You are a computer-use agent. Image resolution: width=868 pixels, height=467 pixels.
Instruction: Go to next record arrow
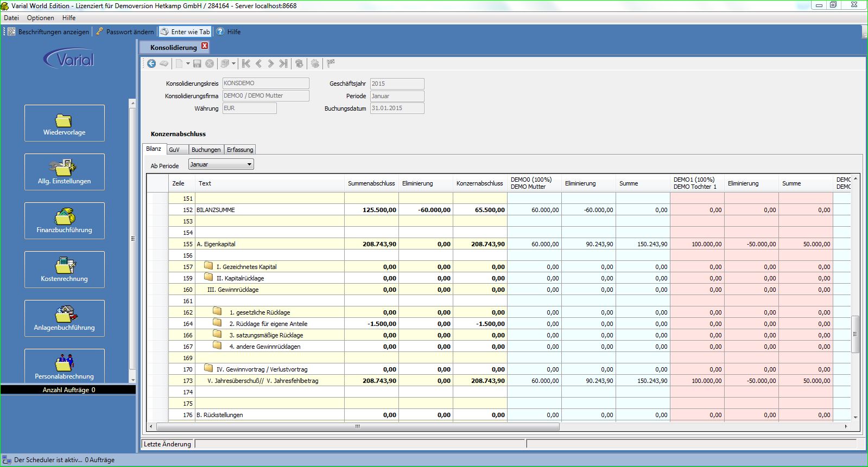(x=271, y=63)
